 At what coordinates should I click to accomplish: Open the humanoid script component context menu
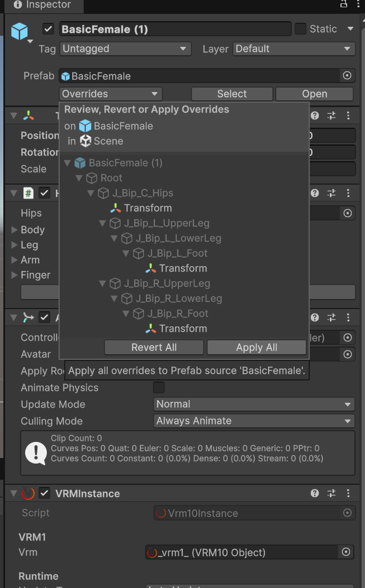[348, 193]
